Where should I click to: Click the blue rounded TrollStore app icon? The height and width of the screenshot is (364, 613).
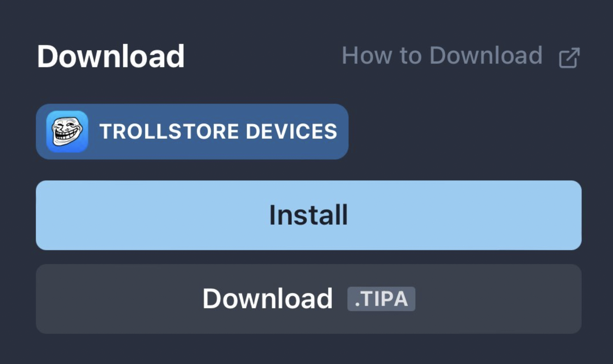[67, 131]
